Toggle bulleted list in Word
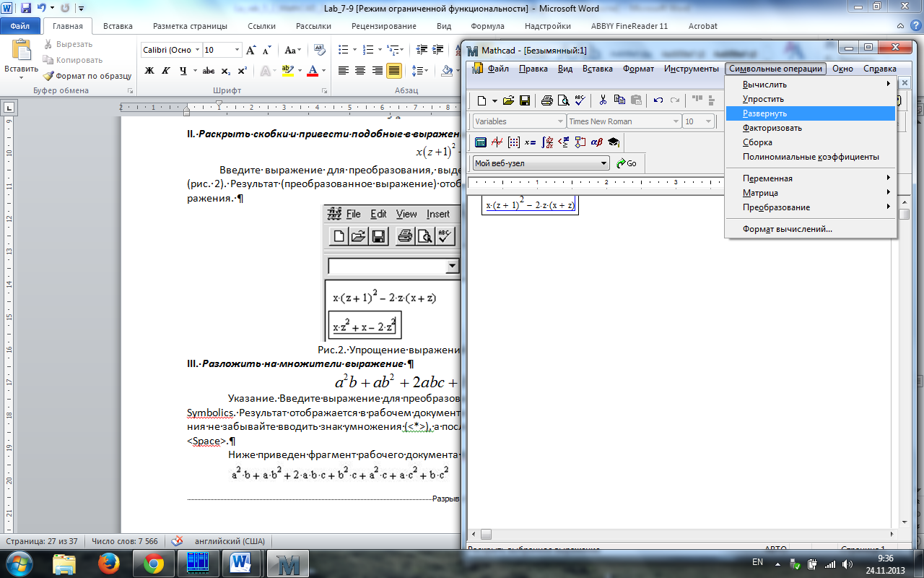The image size is (924, 578). [x=344, y=50]
